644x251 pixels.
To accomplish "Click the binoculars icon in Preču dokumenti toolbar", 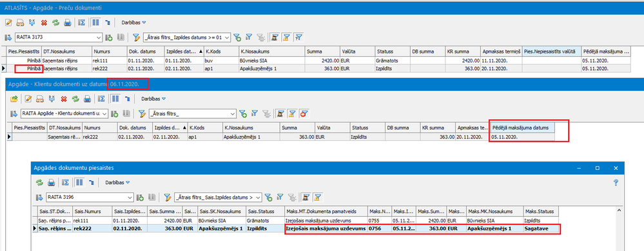I will [x=20, y=23].
